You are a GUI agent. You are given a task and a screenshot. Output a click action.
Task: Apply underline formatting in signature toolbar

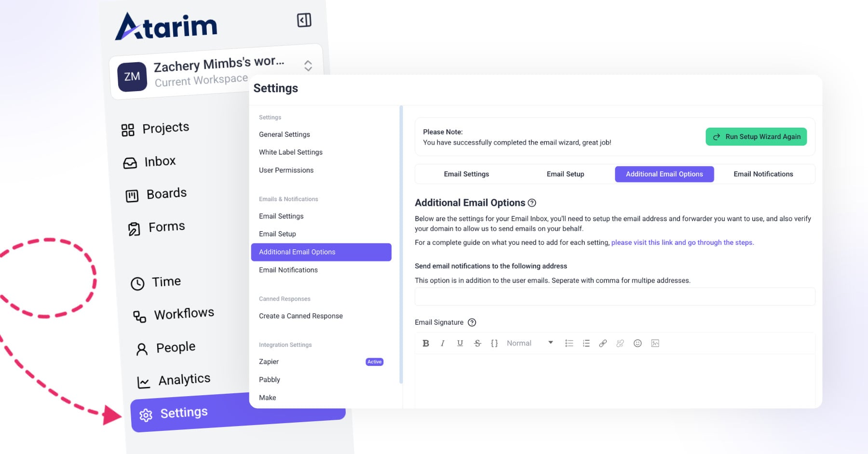tap(460, 343)
